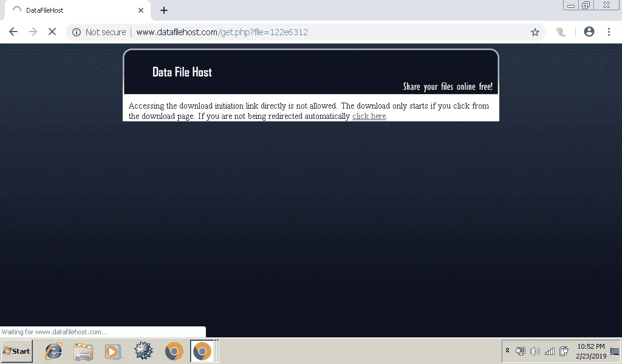The height and width of the screenshot is (364, 622).
Task: View site information for the Not secure warning
Action: (100, 32)
